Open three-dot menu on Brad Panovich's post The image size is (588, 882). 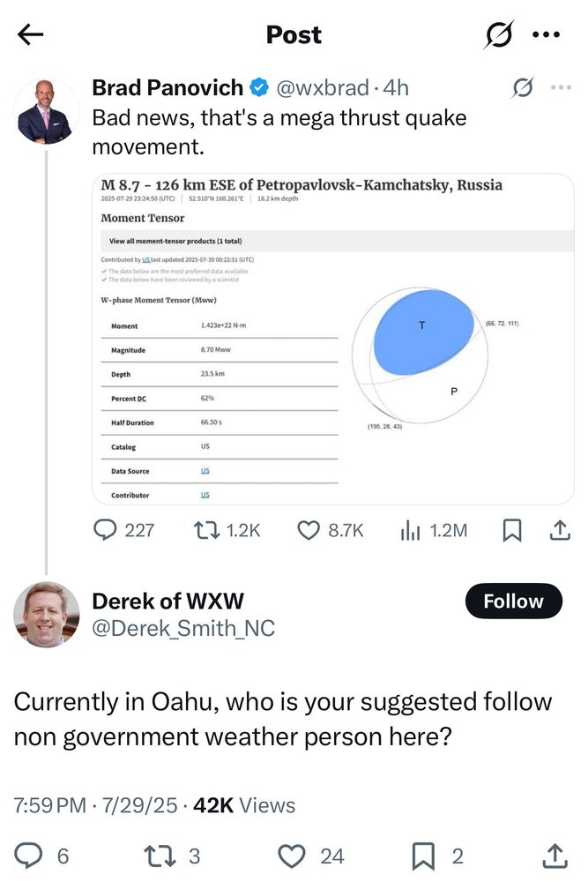click(x=561, y=87)
